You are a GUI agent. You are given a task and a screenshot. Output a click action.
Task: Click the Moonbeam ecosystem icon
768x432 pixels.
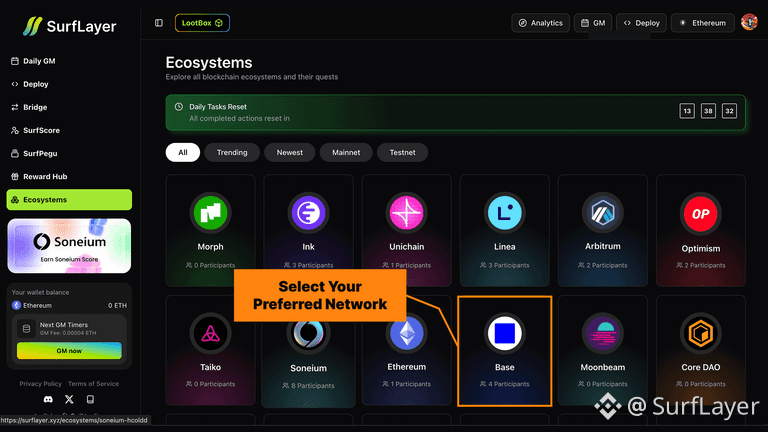(x=602, y=334)
